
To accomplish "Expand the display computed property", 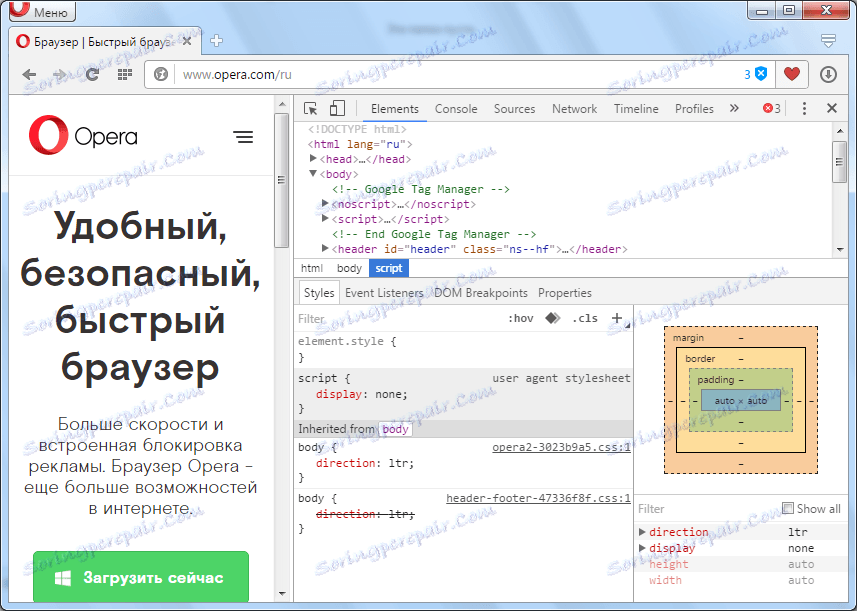I will click(x=642, y=548).
